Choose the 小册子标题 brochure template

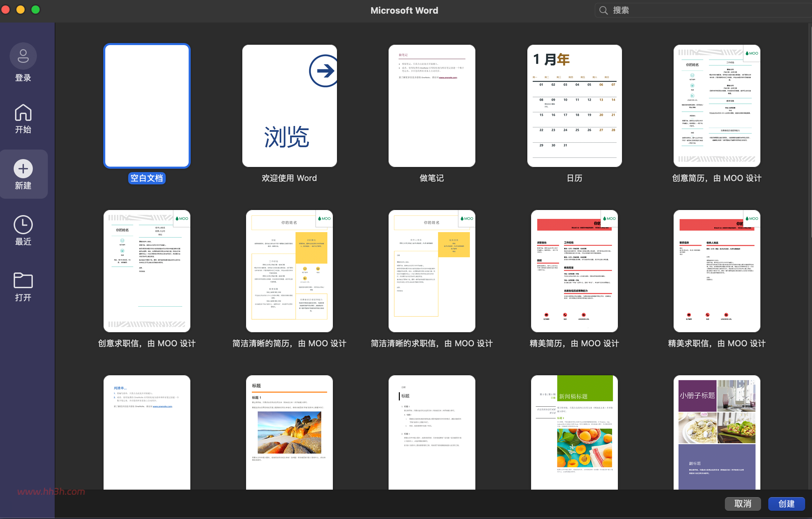717,432
